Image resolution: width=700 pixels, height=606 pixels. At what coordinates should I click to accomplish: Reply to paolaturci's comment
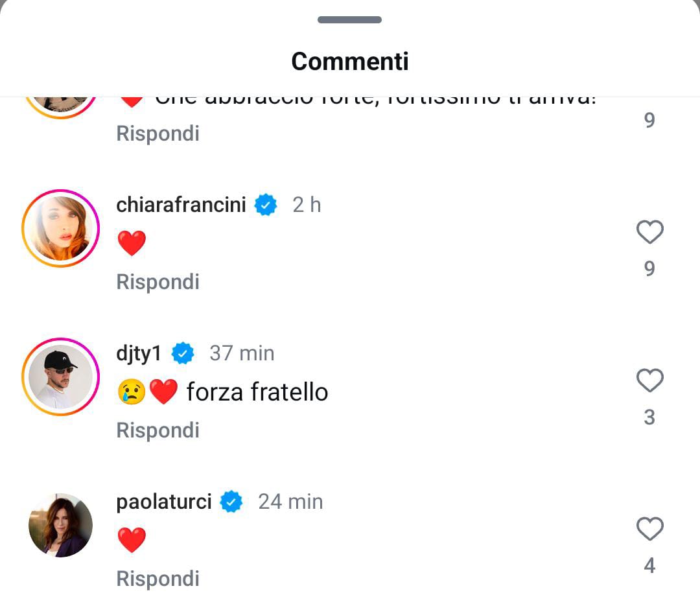pos(157,579)
